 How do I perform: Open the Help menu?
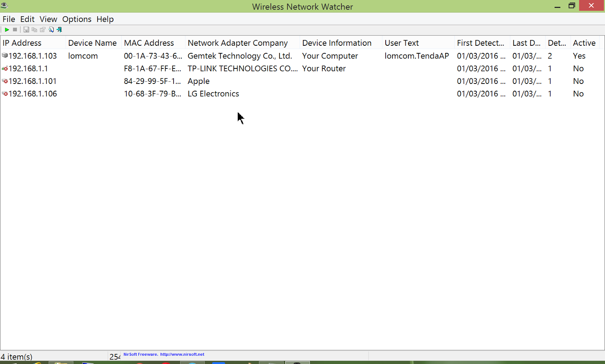(105, 19)
